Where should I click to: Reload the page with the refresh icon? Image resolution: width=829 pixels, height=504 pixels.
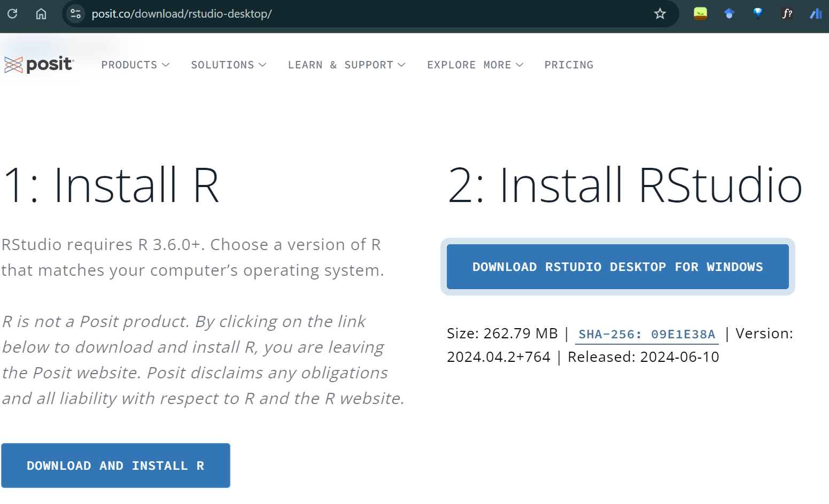(x=12, y=13)
